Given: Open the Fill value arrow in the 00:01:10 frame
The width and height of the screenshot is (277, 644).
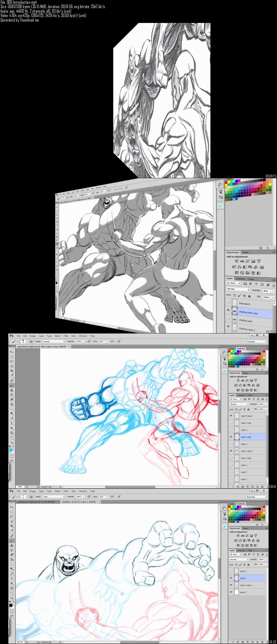Looking at the screenshot, I should [266, 409].
